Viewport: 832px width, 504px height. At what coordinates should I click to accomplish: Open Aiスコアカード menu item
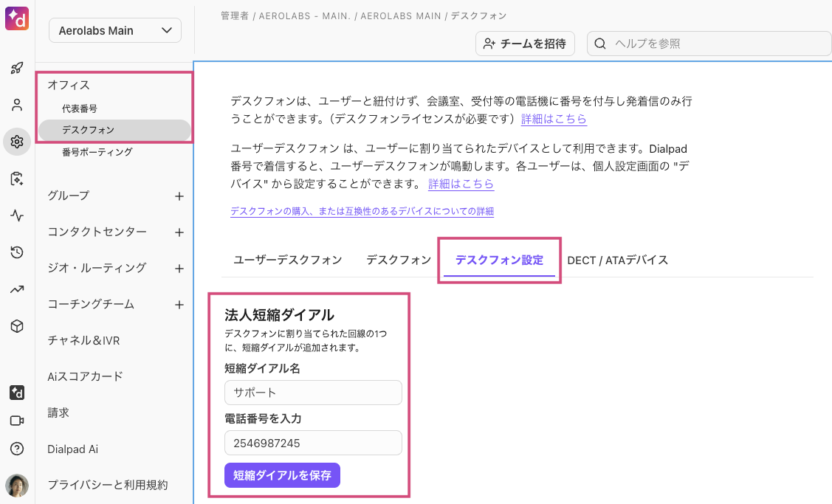coord(85,376)
